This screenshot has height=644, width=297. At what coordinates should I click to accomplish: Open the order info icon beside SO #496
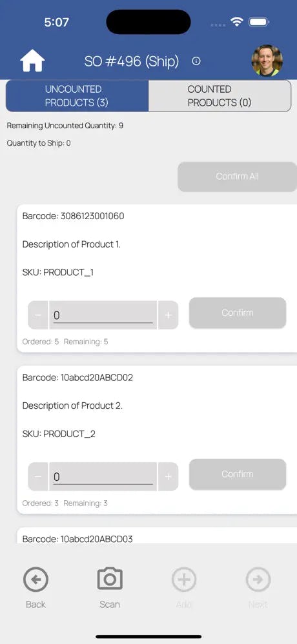tap(196, 61)
